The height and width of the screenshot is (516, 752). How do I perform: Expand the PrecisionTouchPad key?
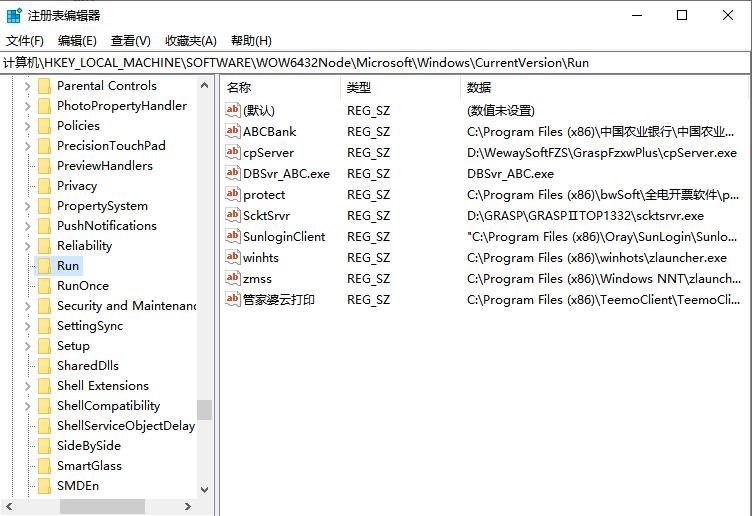(27, 146)
